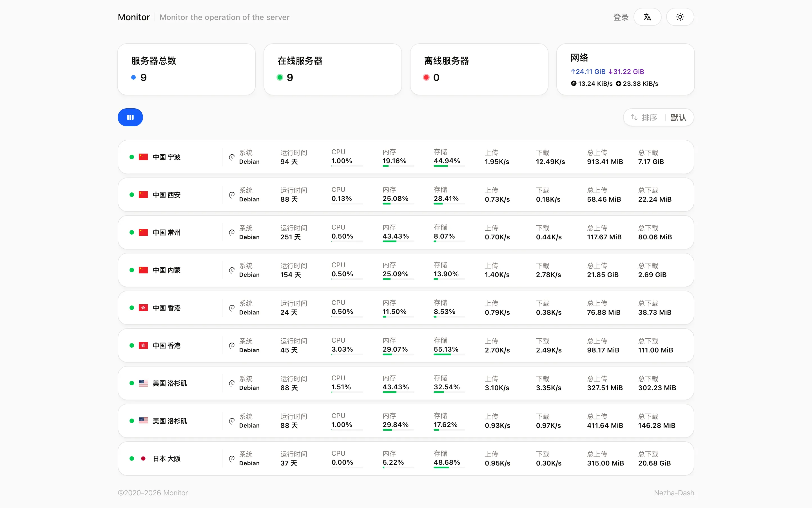812x508 pixels.
Task: Click the ©2020-2026 Monitor footer text
Action: [153, 493]
